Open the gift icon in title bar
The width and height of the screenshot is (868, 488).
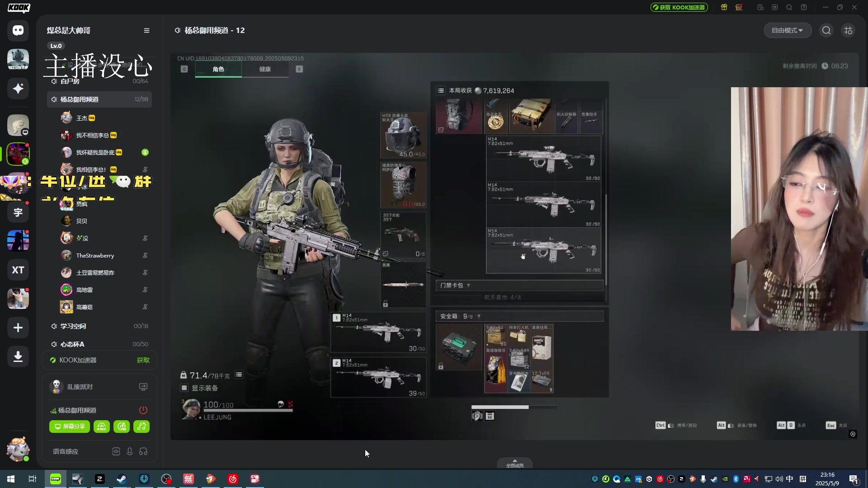click(724, 7)
